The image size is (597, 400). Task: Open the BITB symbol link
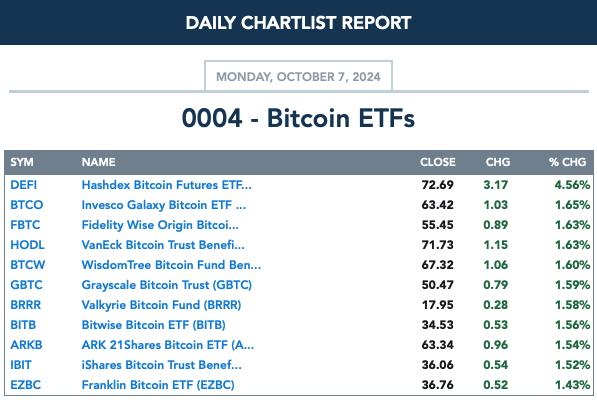(23, 325)
